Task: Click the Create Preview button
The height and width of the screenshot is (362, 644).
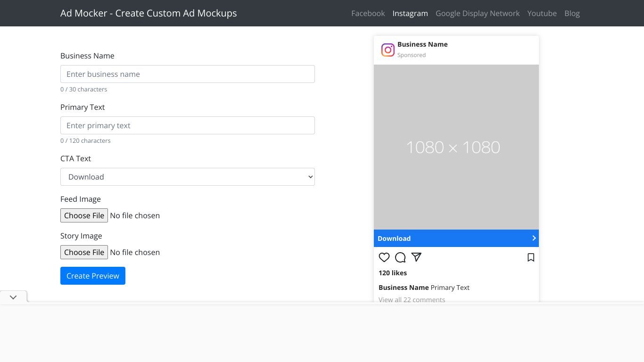Action: (93, 276)
